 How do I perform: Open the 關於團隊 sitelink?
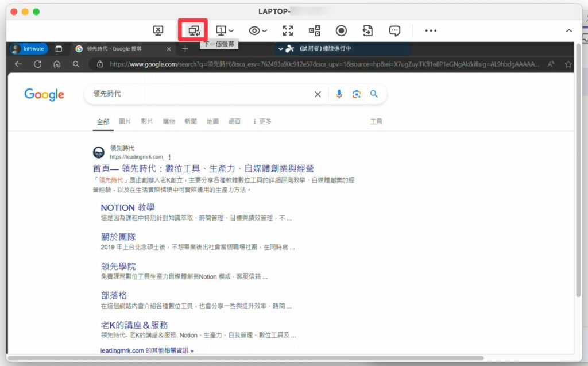(x=118, y=237)
